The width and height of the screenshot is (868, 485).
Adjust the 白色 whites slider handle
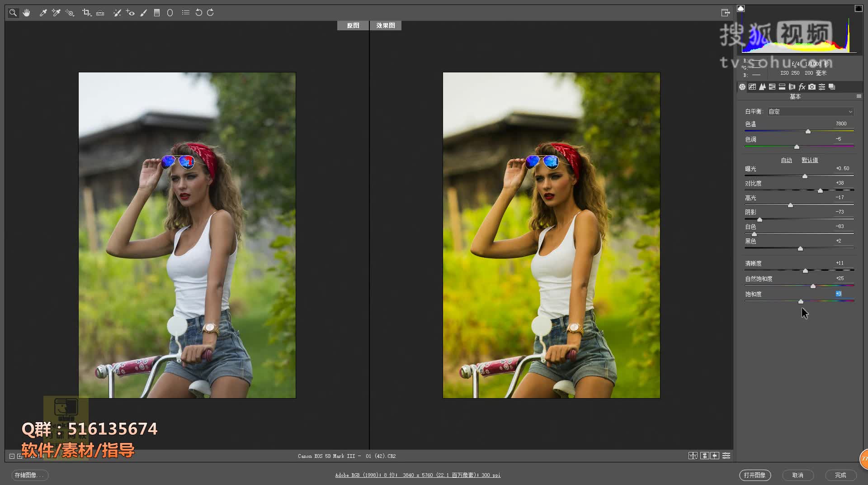754,234
